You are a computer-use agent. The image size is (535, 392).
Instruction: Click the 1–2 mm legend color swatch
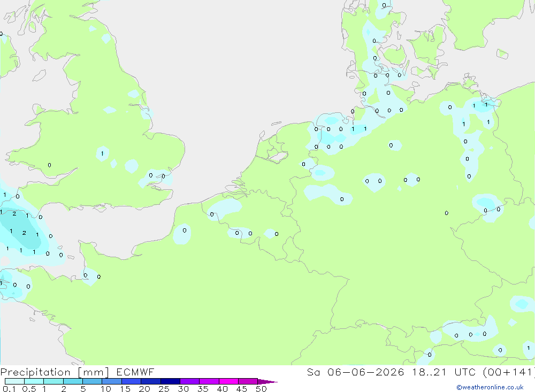(x=53, y=381)
